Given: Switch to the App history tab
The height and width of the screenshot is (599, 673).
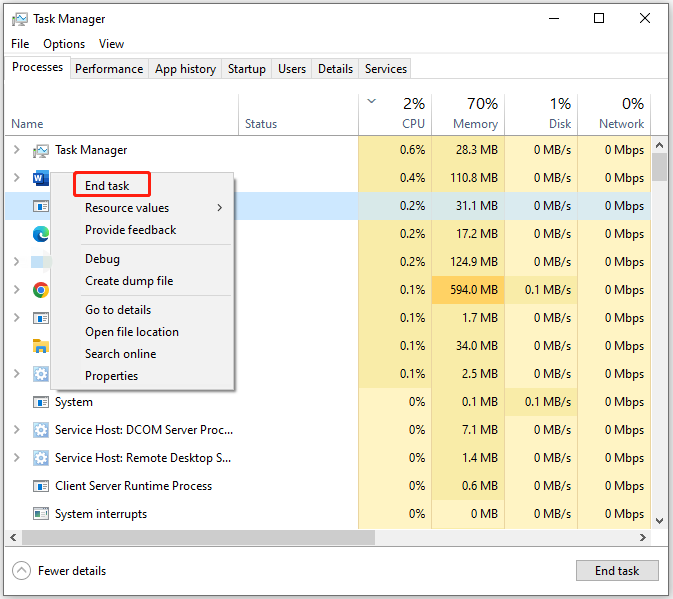Looking at the screenshot, I should (x=185, y=69).
